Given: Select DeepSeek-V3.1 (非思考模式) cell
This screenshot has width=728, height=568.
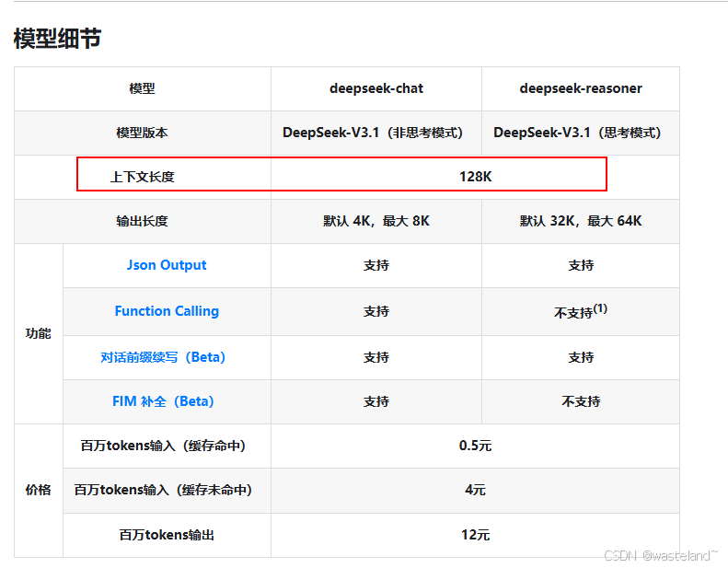Looking at the screenshot, I should pyautogui.click(x=373, y=133).
